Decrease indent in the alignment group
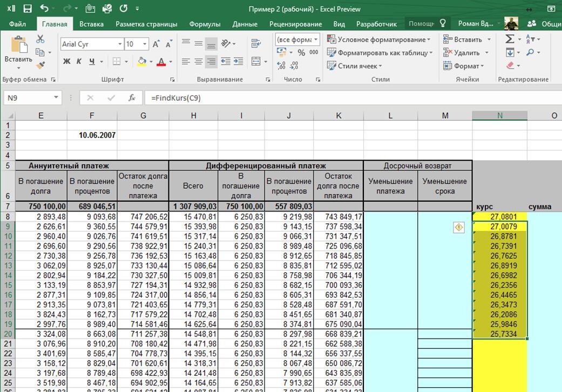The width and height of the screenshot is (562, 392). [x=226, y=61]
